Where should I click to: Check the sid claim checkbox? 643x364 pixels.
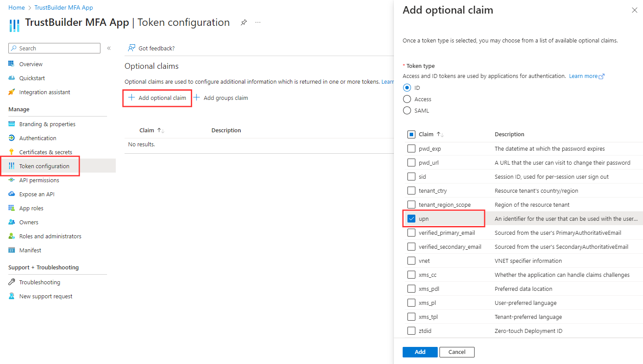(411, 177)
